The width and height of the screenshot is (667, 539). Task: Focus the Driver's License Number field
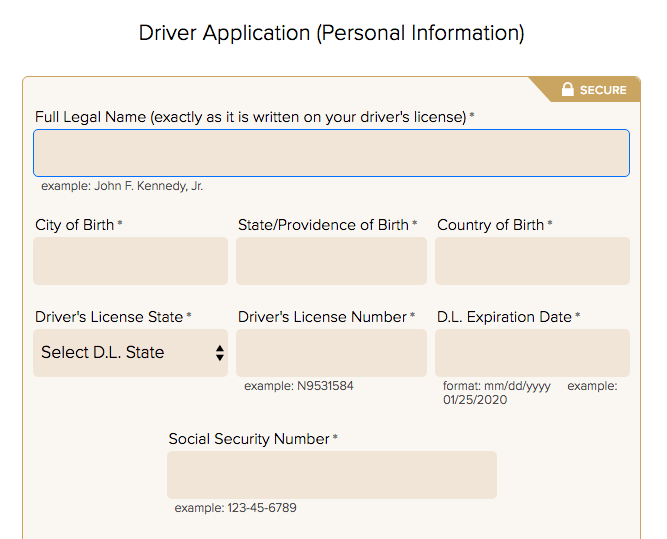coord(331,353)
